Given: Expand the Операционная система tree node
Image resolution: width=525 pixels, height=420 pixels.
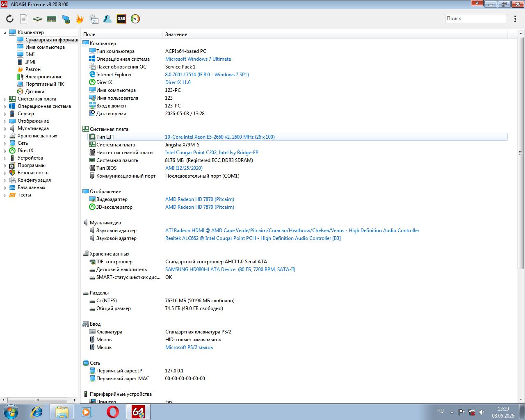Looking at the screenshot, I should point(5,106).
